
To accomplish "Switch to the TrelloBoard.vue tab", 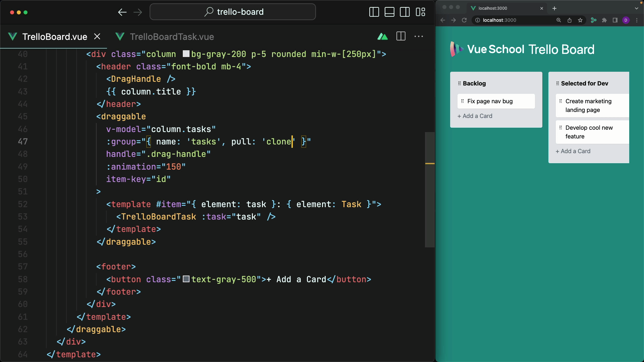I will 55,37.
